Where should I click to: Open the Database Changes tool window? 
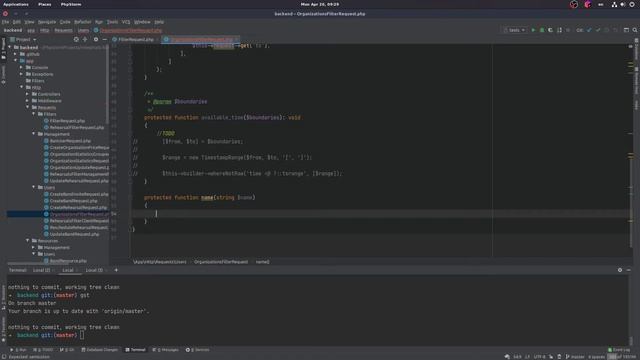click(x=100, y=350)
